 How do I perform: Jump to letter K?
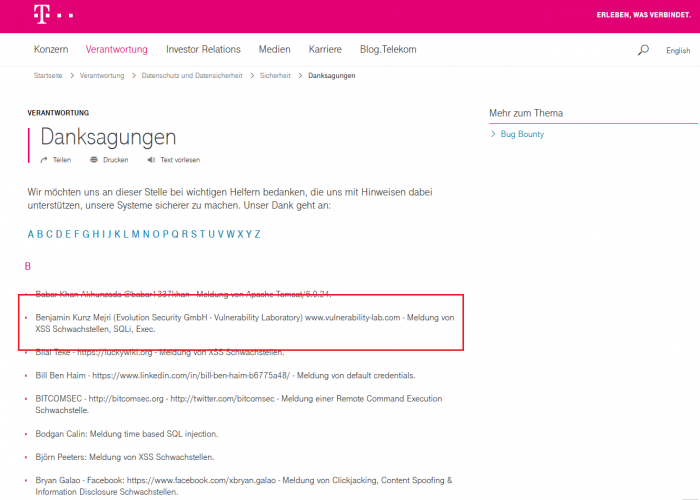tap(117, 234)
